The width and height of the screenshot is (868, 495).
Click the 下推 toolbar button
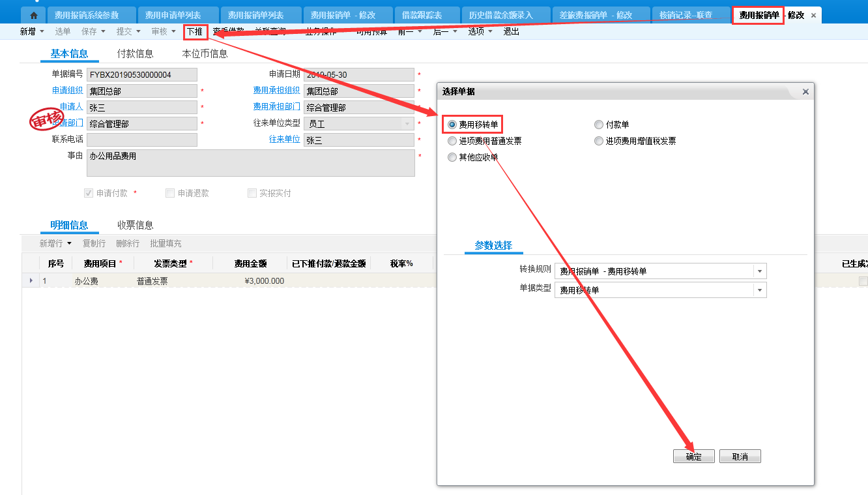point(195,31)
